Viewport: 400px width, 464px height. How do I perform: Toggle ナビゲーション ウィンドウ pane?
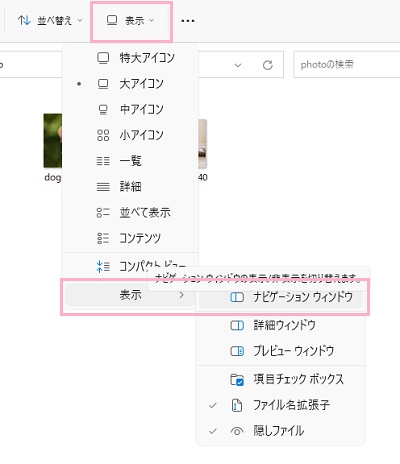click(280, 297)
